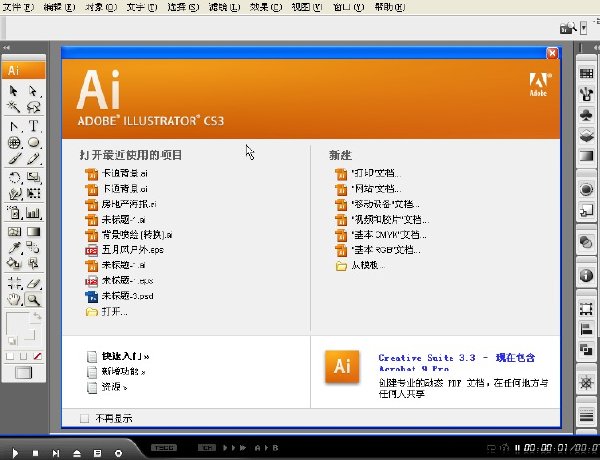600x460 pixels.
Task: Select the Free Transform tool
Action: click(x=33, y=194)
